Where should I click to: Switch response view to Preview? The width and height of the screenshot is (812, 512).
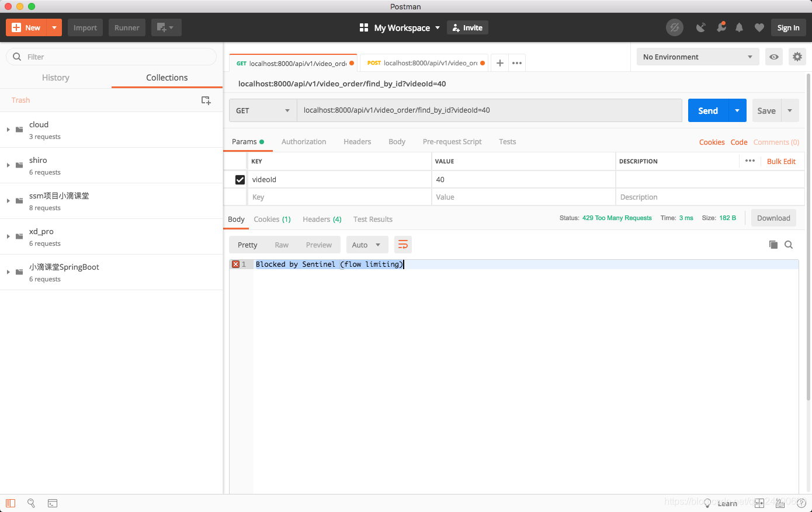pos(319,245)
